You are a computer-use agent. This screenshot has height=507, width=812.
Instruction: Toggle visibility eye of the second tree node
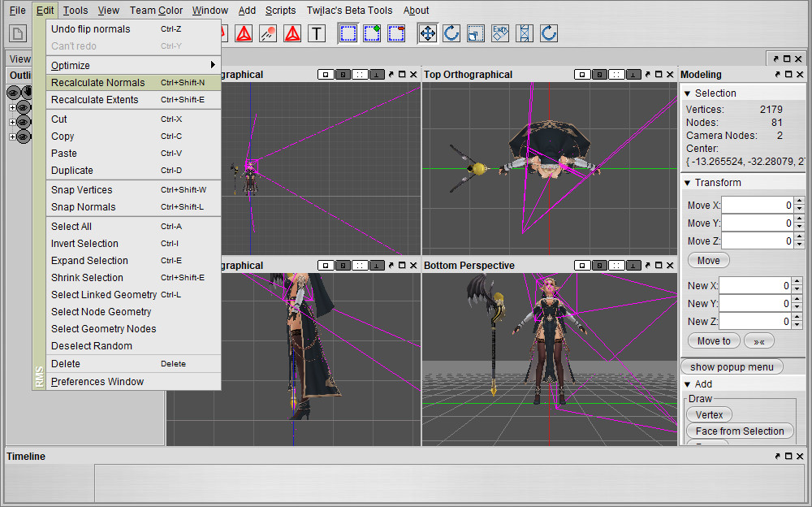[x=24, y=122]
